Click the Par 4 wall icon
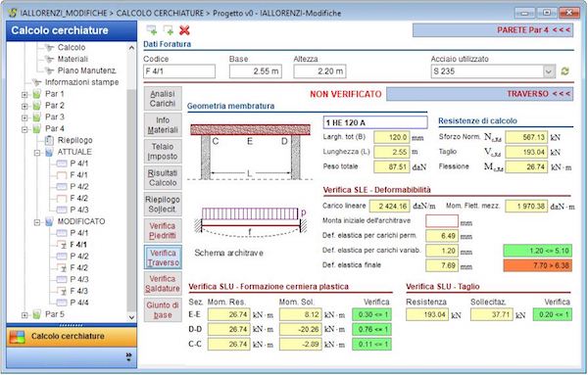This screenshot has height=375, width=588. pyautogui.click(x=37, y=129)
